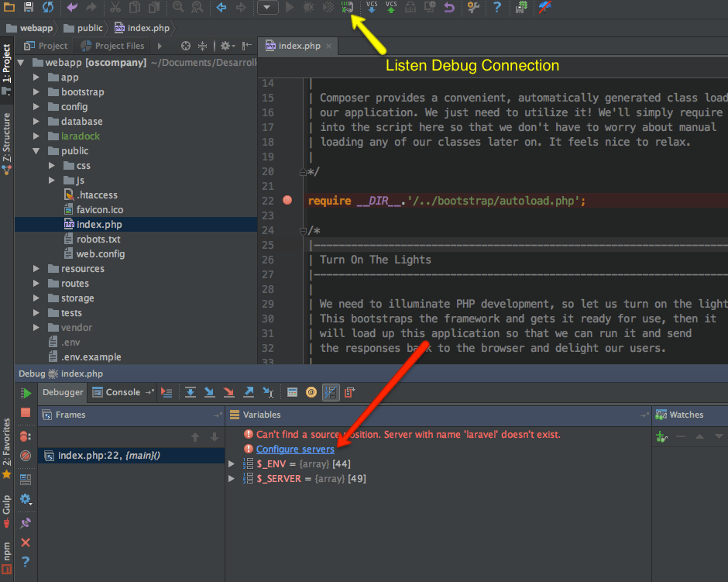Open Settings via the wrench-and-gear toolbar icon
This screenshot has width=728, height=582.
pos(474,9)
